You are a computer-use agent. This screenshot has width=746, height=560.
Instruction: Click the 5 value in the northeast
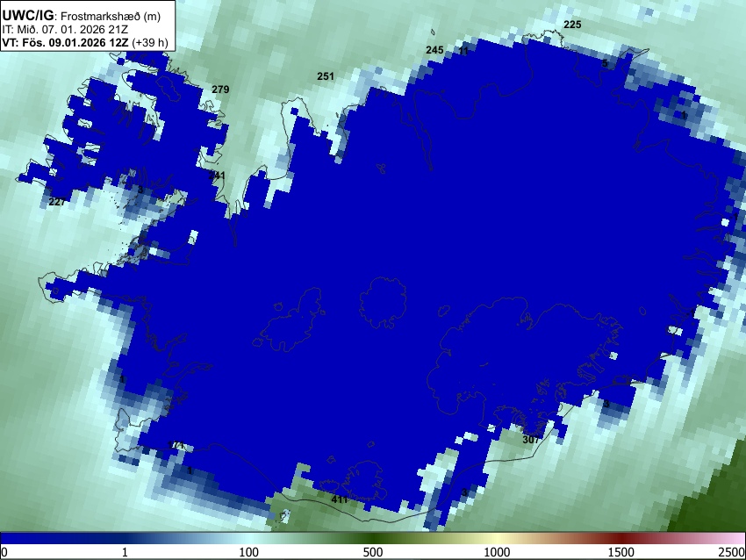(x=605, y=63)
